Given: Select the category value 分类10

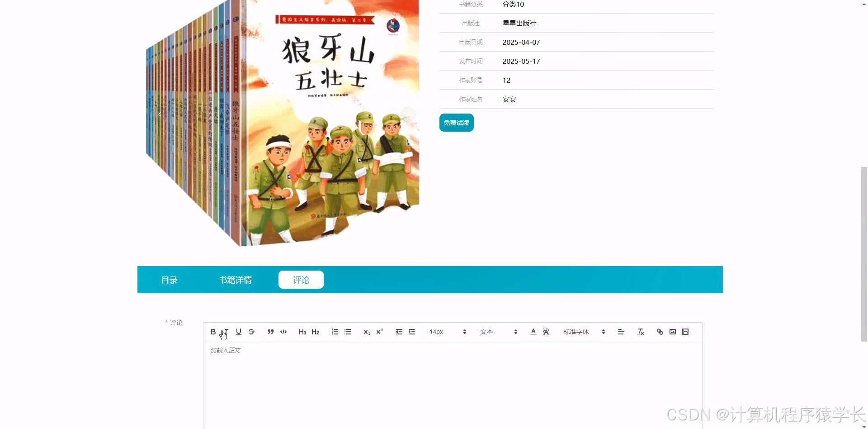Looking at the screenshot, I should 513,4.
